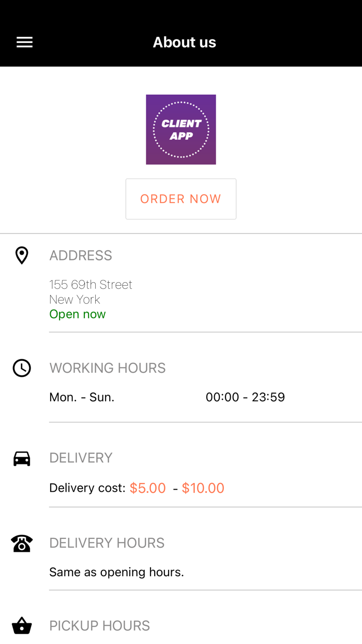Viewport: 362px width, 644px height.
Task: Click the New York city text
Action: click(74, 299)
